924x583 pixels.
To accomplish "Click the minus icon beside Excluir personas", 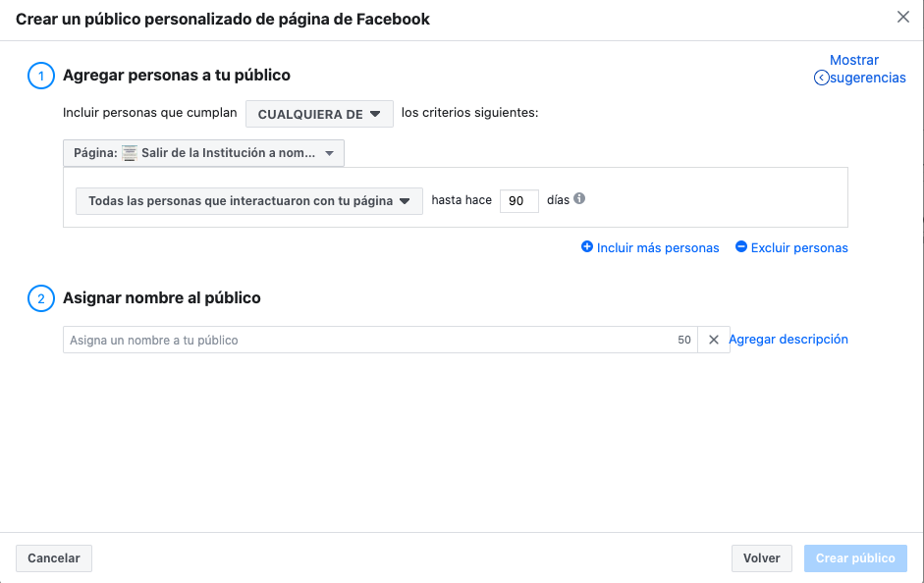I will point(741,247).
